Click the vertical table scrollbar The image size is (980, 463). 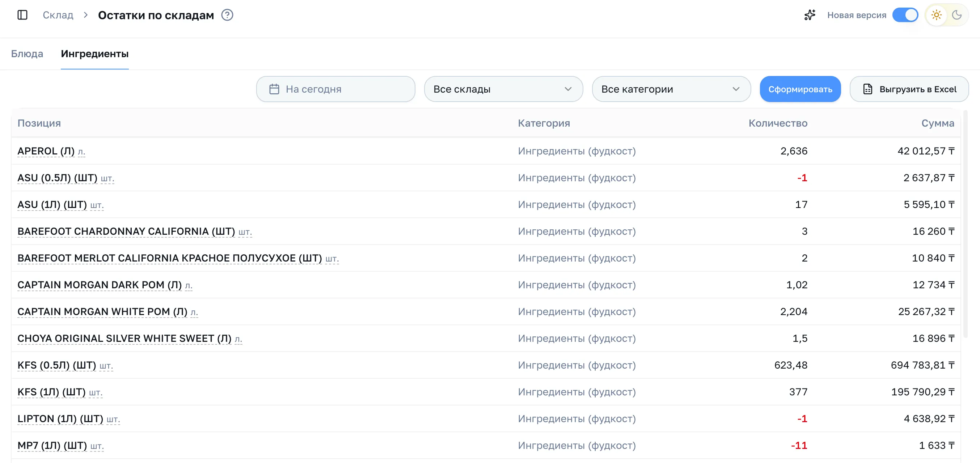click(x=966, y=224)
